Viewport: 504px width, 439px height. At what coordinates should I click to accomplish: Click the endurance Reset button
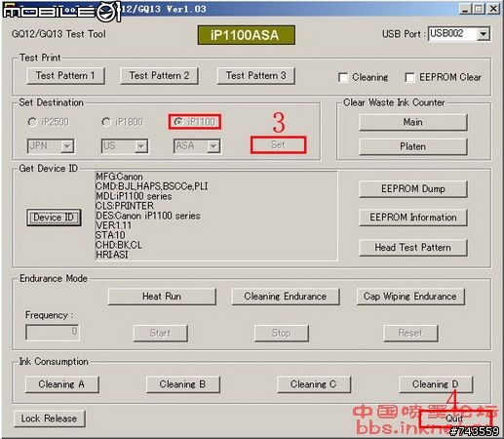[410, 333]
